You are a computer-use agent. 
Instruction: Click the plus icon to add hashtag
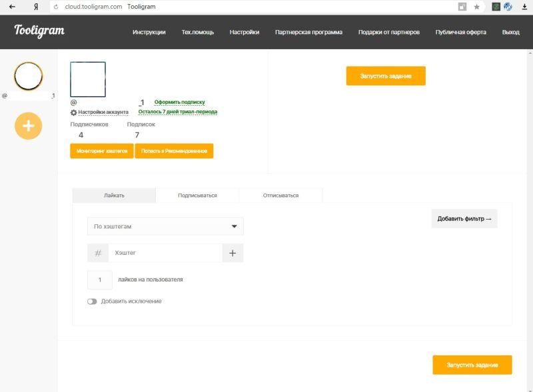pos(233,253)
